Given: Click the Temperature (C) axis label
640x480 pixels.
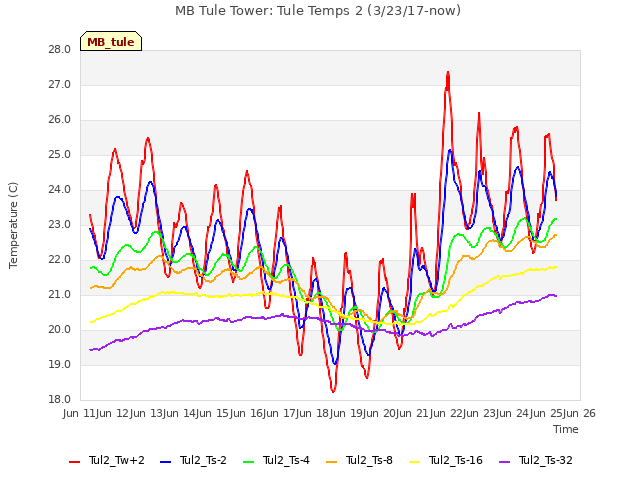Looking at the screenshot, I should point(13,225).
